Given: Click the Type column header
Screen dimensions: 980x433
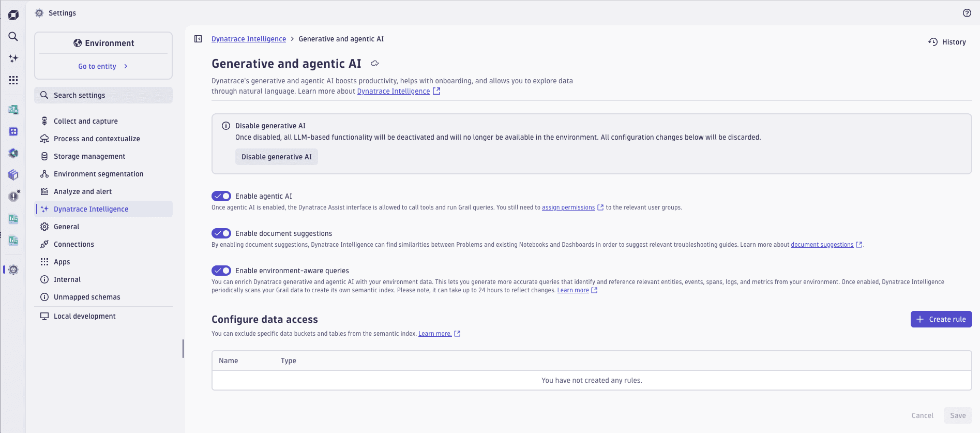Looking at the screenshot, I should (289, 361).
